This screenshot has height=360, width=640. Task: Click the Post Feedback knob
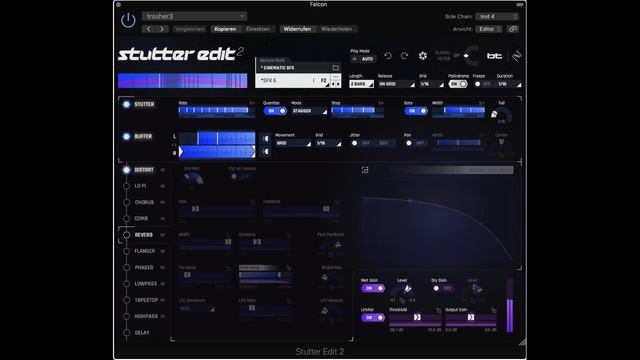(x=331, y=245)
